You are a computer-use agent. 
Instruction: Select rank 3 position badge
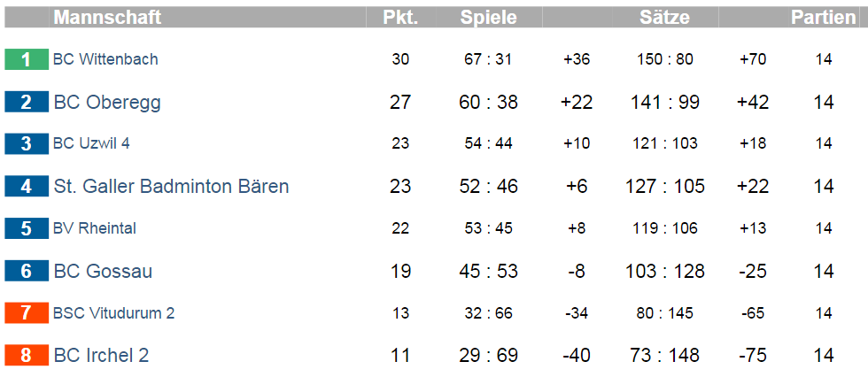27,143
